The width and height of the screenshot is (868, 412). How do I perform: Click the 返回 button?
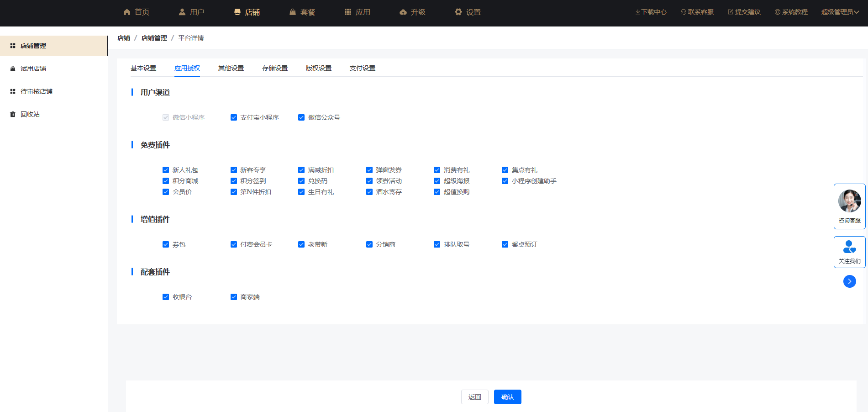click(x=474, y=397)
